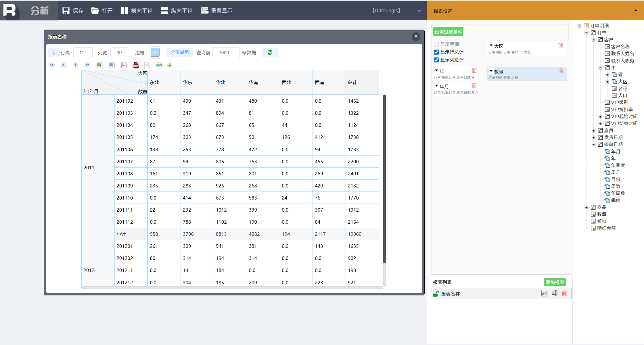Collapse the 签单日期 tree node
This screenshot has height=345, width=644.
(x=593, y=144)
